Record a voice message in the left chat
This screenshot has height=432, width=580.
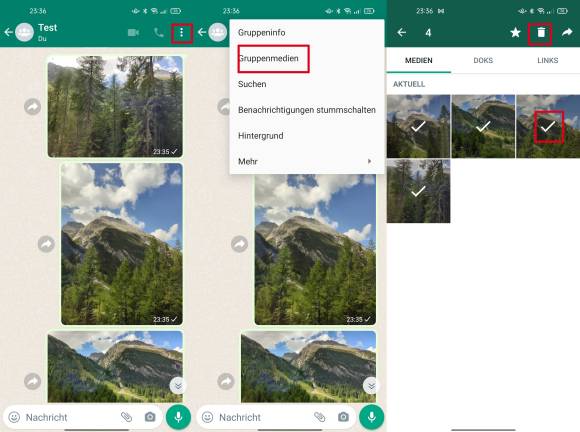coord(178,417)
